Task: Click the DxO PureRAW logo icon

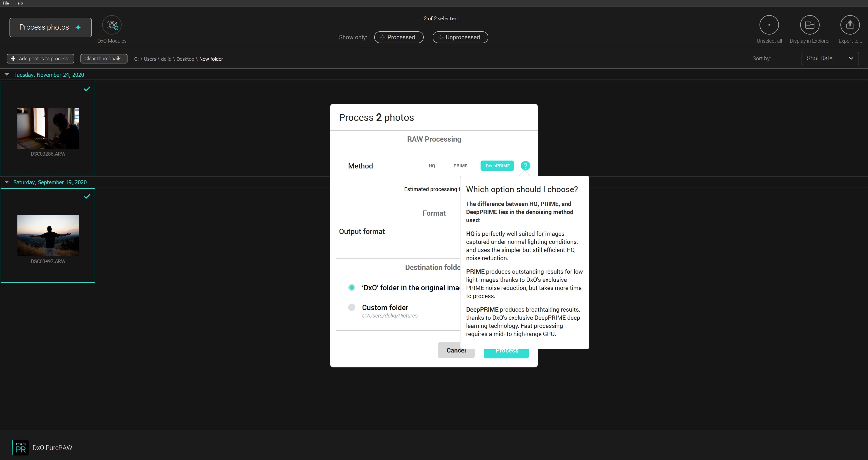Action: 21,448
